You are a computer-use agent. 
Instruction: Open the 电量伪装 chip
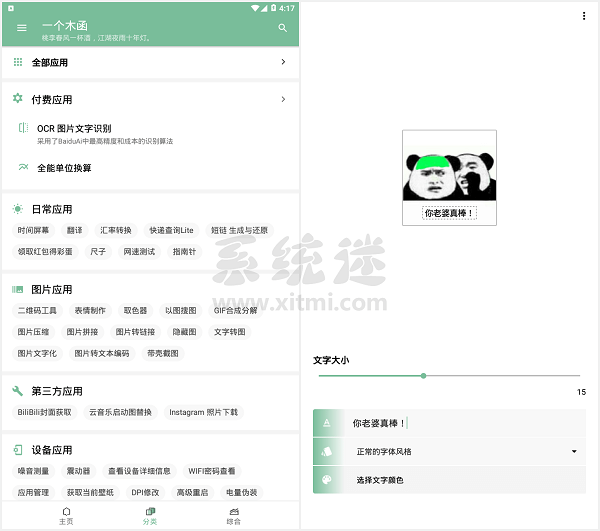tap(241, 492)
